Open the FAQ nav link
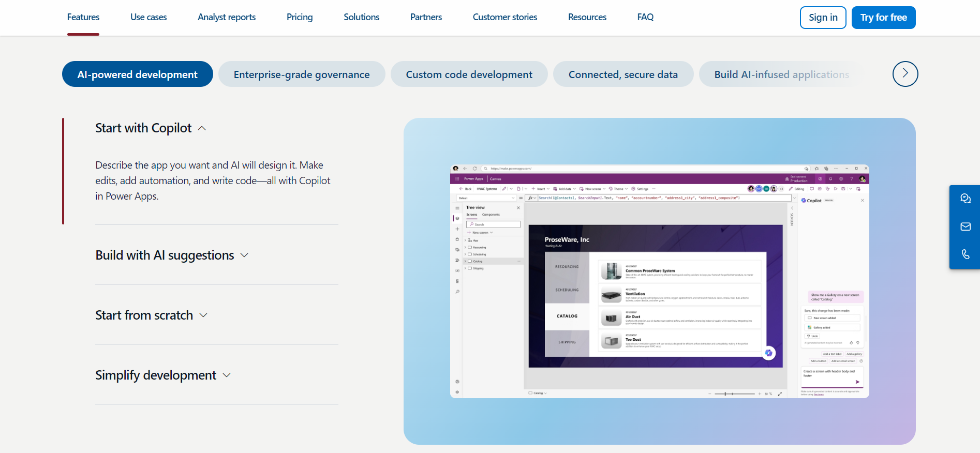 coord(645,17)
